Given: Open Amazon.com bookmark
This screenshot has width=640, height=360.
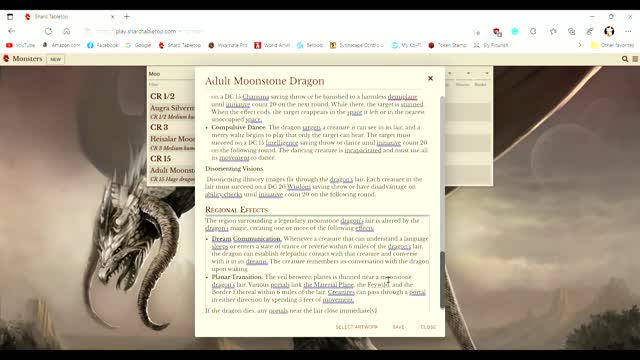Looking at the screenshot, I should pyautogui.click(x=61, y=45).
